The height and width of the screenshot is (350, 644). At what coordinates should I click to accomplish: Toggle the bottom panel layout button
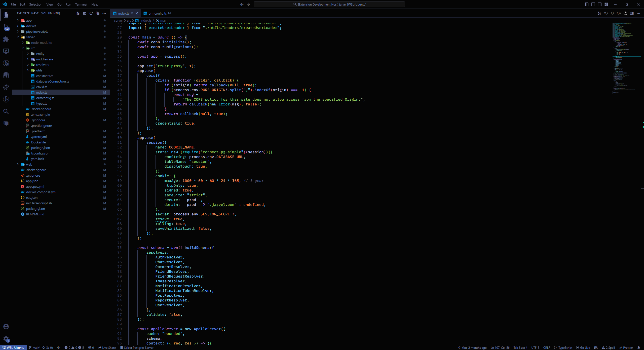click(593, 4)
